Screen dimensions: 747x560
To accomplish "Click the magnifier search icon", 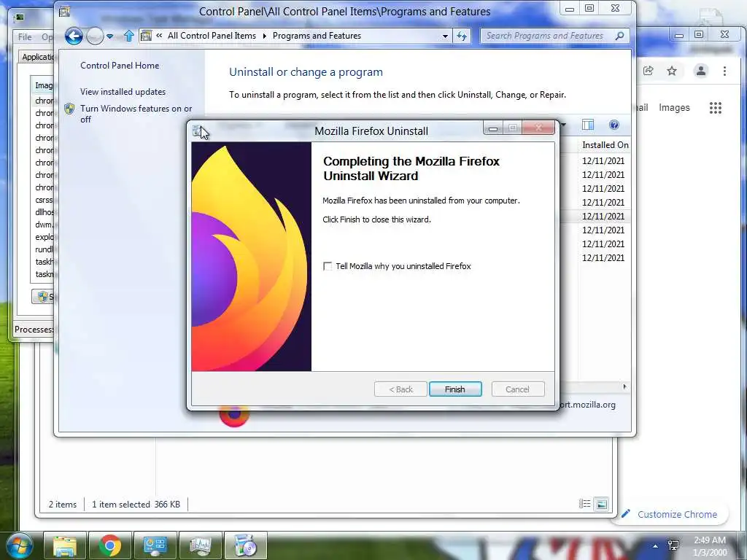I will coord(619,36).
